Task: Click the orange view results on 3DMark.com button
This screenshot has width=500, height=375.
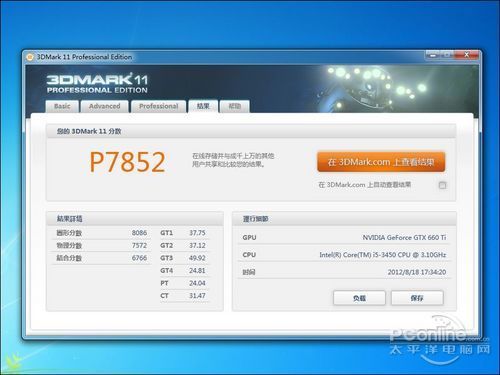Action: (x=381, y=162)
